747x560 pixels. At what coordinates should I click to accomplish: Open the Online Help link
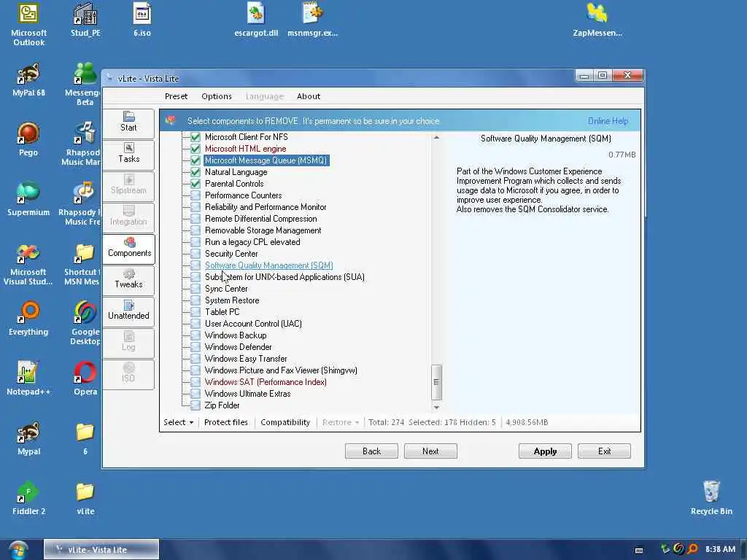pyautogui.click(x=608, y=121)
